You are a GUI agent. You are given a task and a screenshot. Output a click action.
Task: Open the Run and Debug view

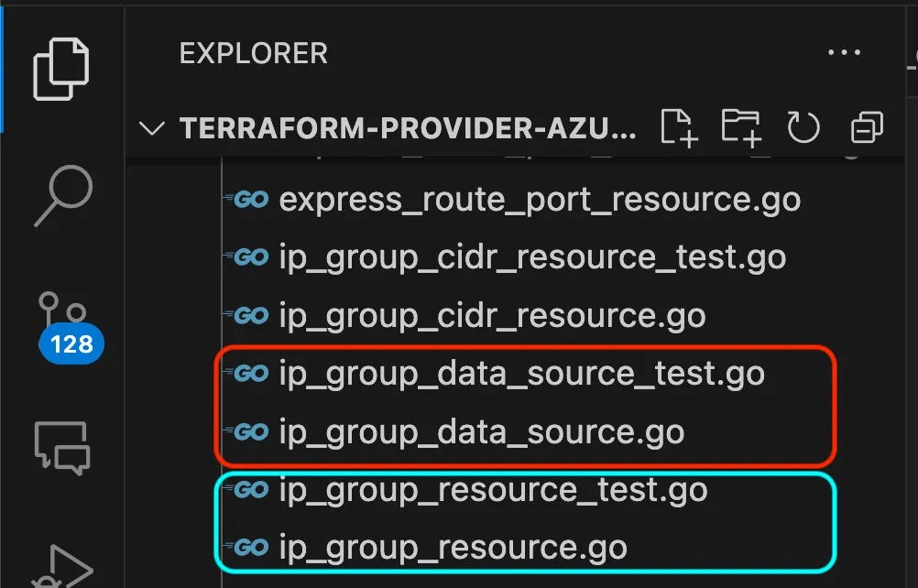pyautogui.click(x=63, y=566)
